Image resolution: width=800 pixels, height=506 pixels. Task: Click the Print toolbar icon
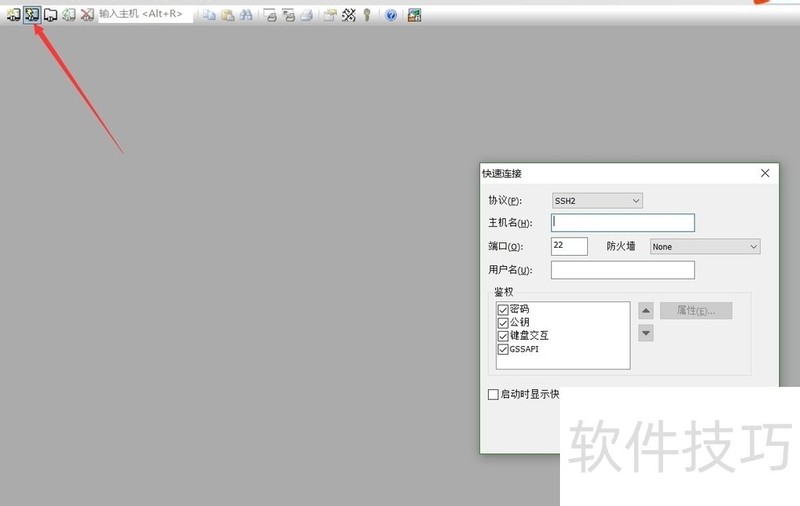pos(307,15)
